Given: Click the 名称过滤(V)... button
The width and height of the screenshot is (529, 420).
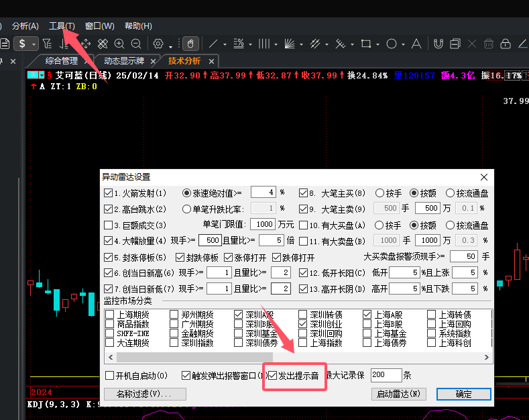Looking at the screenshot, I should (x=145, y=394).
